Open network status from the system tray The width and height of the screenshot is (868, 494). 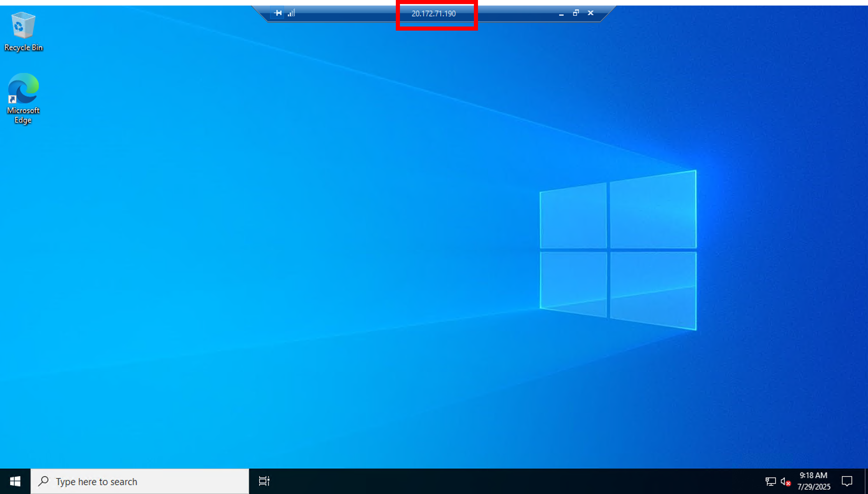tap(770, 481)
